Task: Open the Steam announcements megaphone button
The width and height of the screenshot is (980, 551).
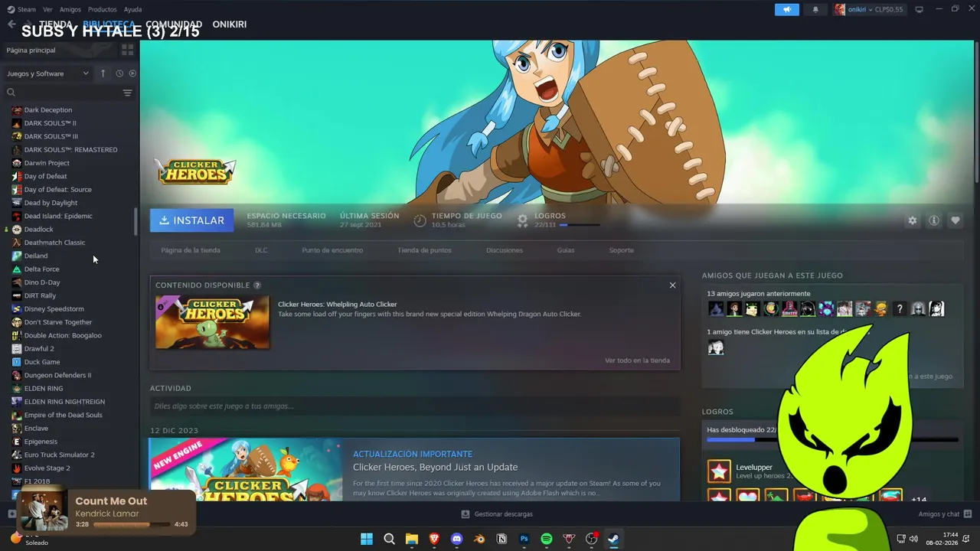Action: pos(786,9)
